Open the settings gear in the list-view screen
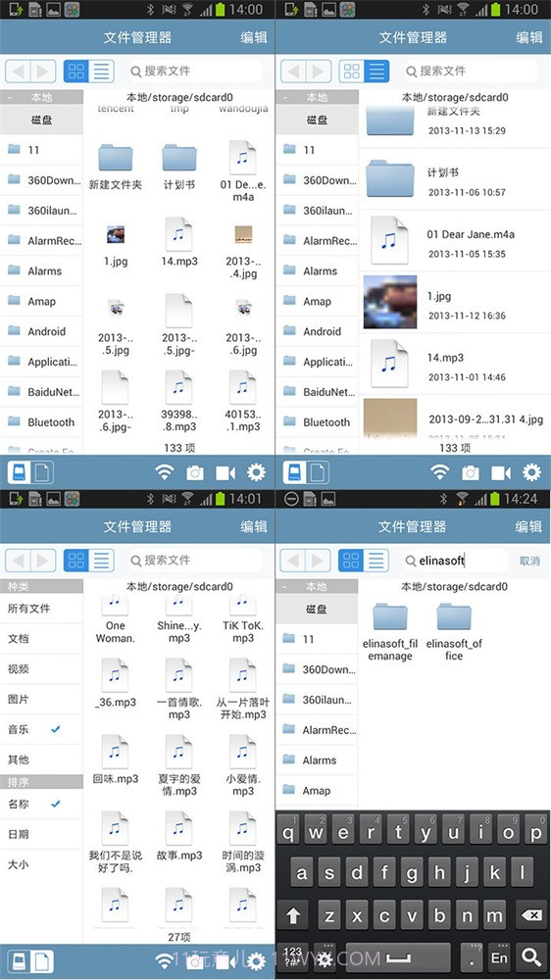This screenshot has height=980, width=551. (x=531, y=472)
